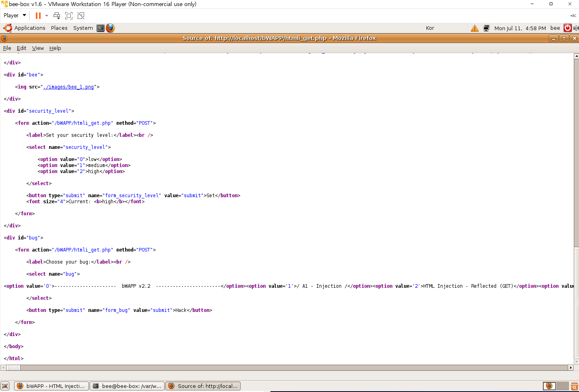Click the Ubuntu logo icon
The width and height of the screenshot is (579, 392).
pyautogui.click(x=8, y=28)
